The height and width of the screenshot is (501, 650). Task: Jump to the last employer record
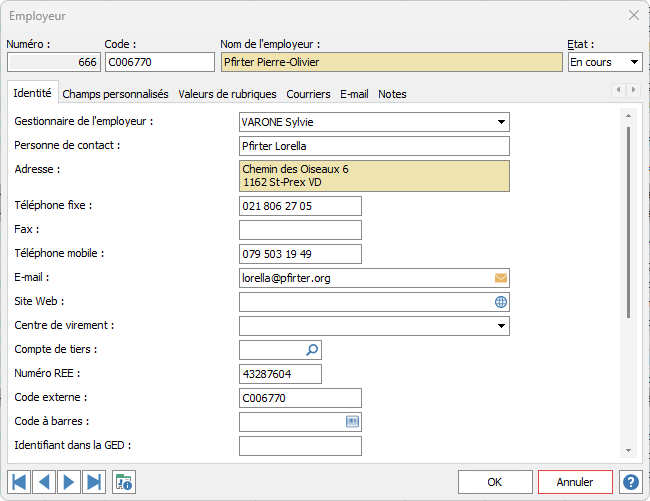(94, 482)
